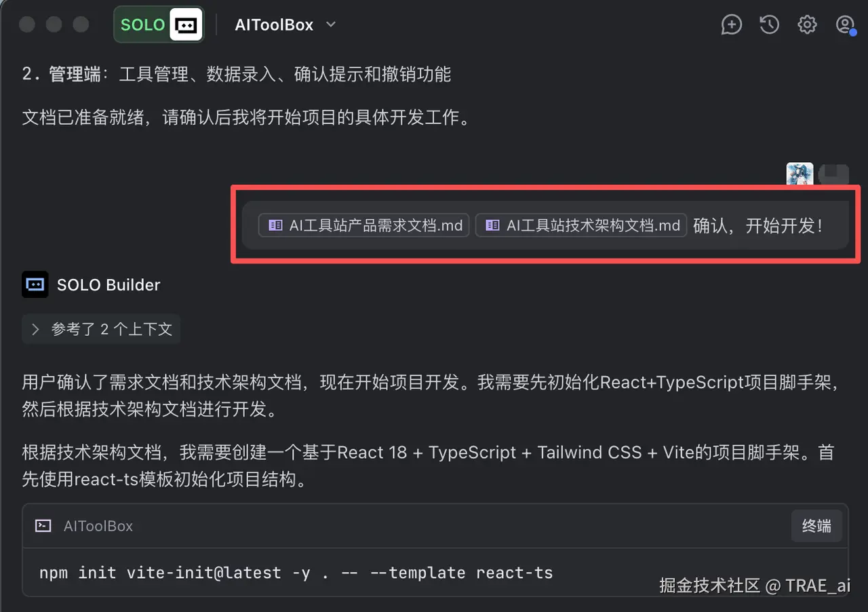Click the 确认,开始开发! message bubble
The image size is (868, 612).
pos(545,225)
